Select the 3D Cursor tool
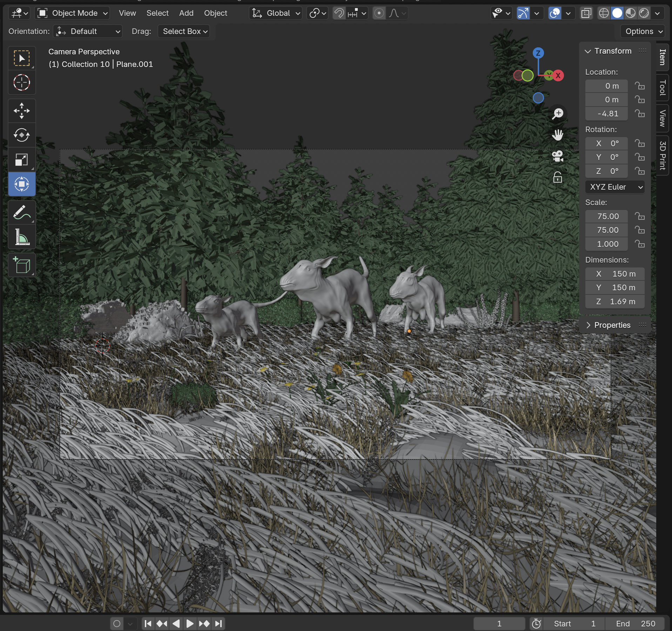The height and width of the screenshot is (631, 672). click(22, 83)
